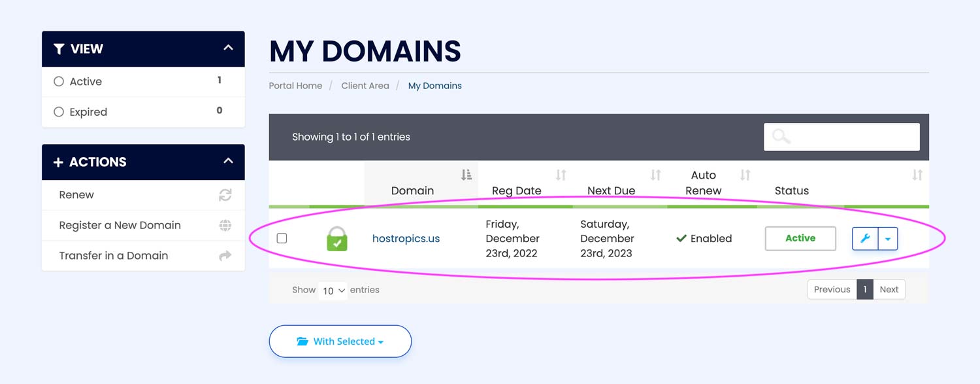Expand the caret next to the wrench button
This screenshot has width=980, height=384.
pos(889,238)
